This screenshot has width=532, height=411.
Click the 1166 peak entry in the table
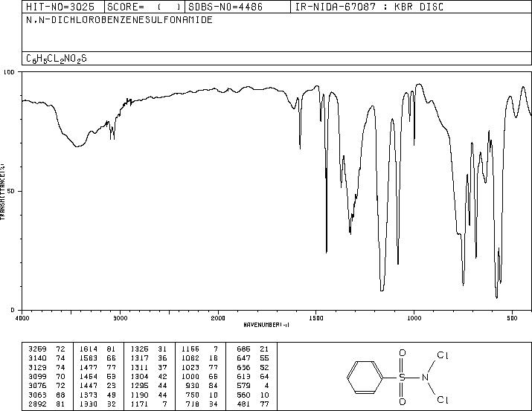pyautogui.click(x=199, y=349)
